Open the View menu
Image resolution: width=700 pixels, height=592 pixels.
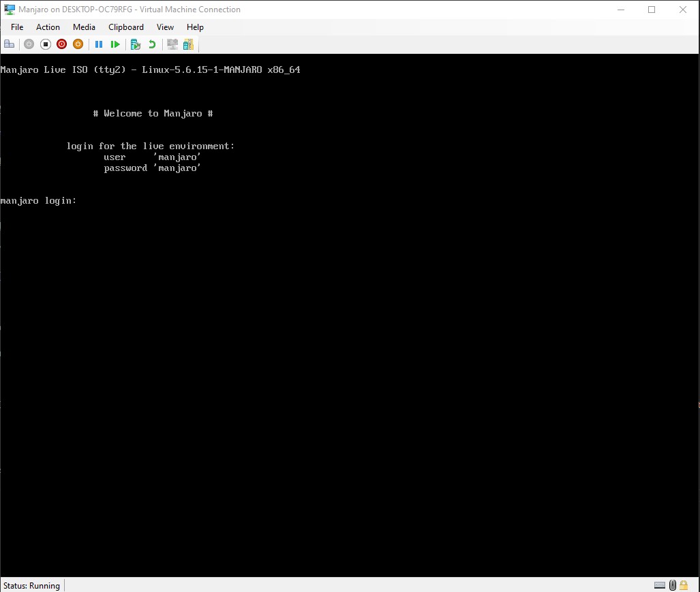point(165,27)
